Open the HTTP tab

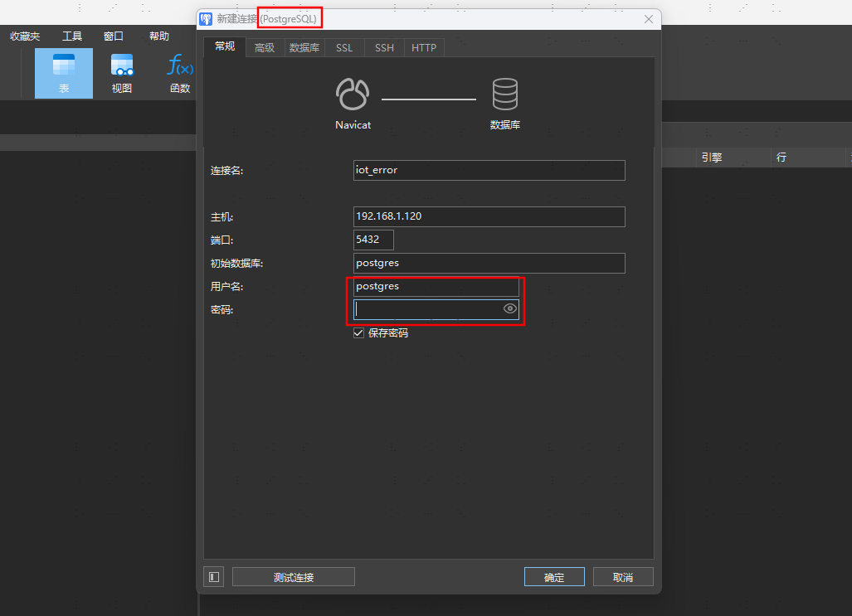click(x=424, y=48)
